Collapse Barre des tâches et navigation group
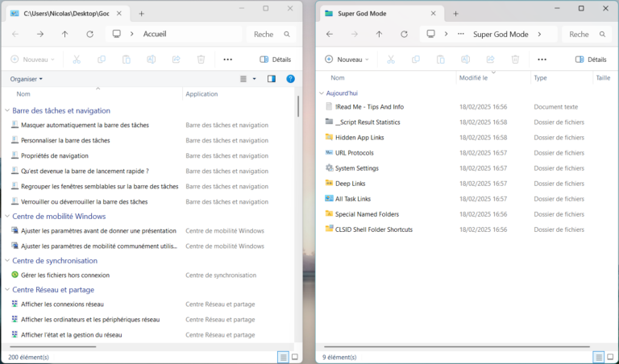Screen dimensions: 619x364 (7, 110)
